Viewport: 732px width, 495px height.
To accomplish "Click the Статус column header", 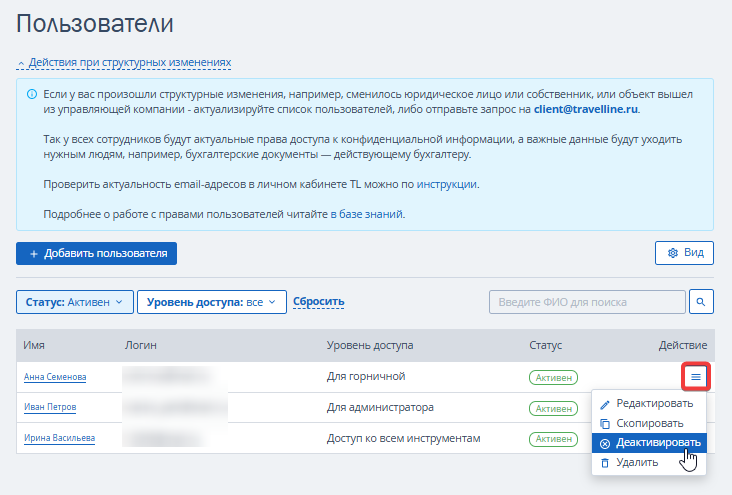I will coord(545,346).
